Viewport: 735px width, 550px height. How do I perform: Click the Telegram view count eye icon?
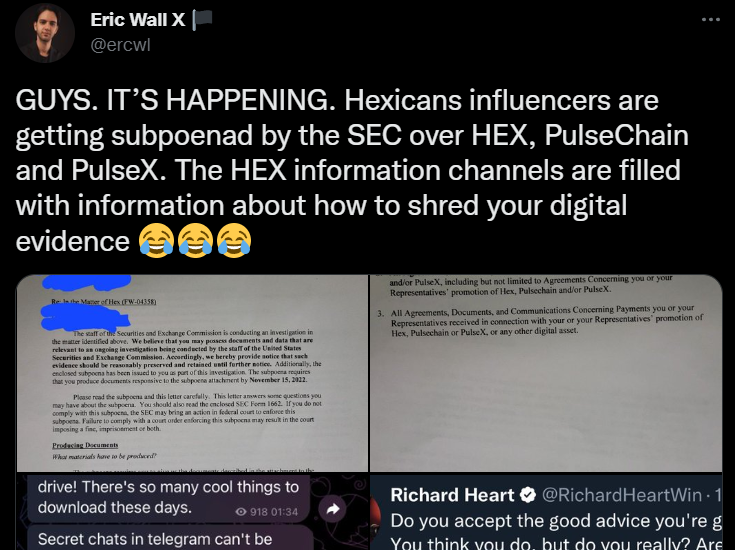point(241,512)
